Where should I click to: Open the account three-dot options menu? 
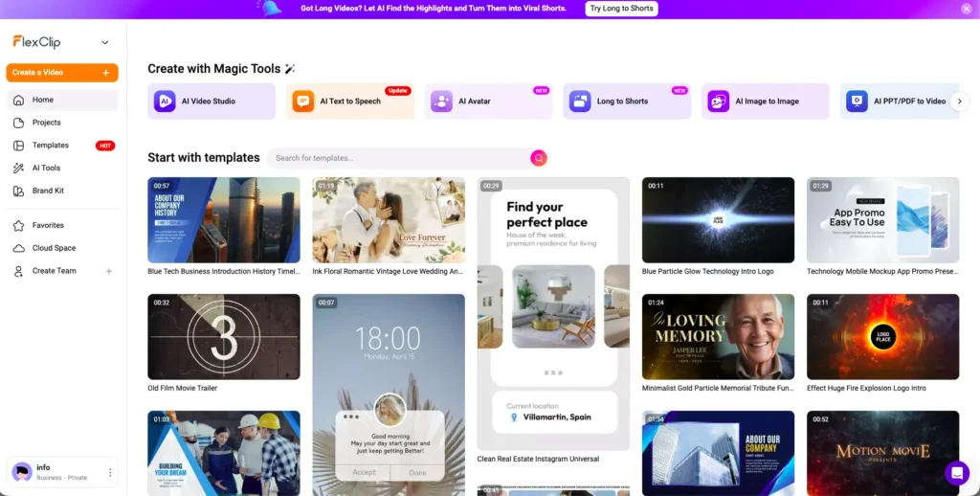pos(110,472)
